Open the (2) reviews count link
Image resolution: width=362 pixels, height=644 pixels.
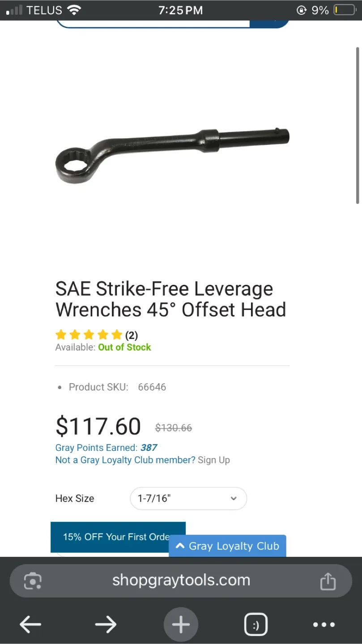pos(132,335)
